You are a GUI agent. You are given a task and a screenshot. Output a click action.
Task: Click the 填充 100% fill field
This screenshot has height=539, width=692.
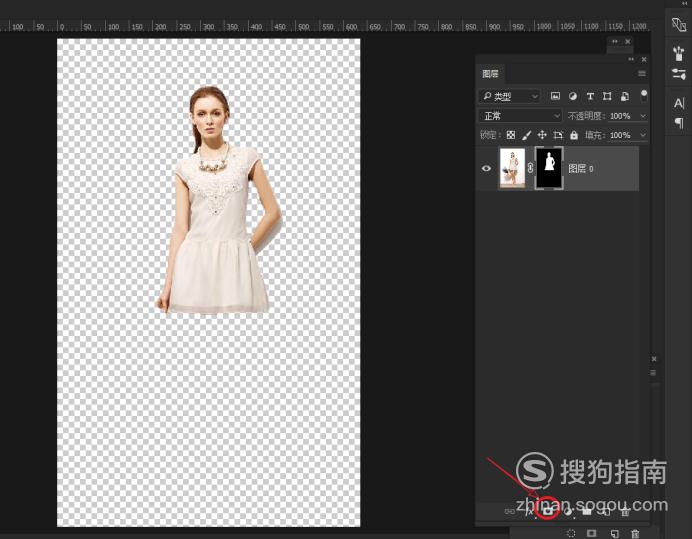[620, 135]
